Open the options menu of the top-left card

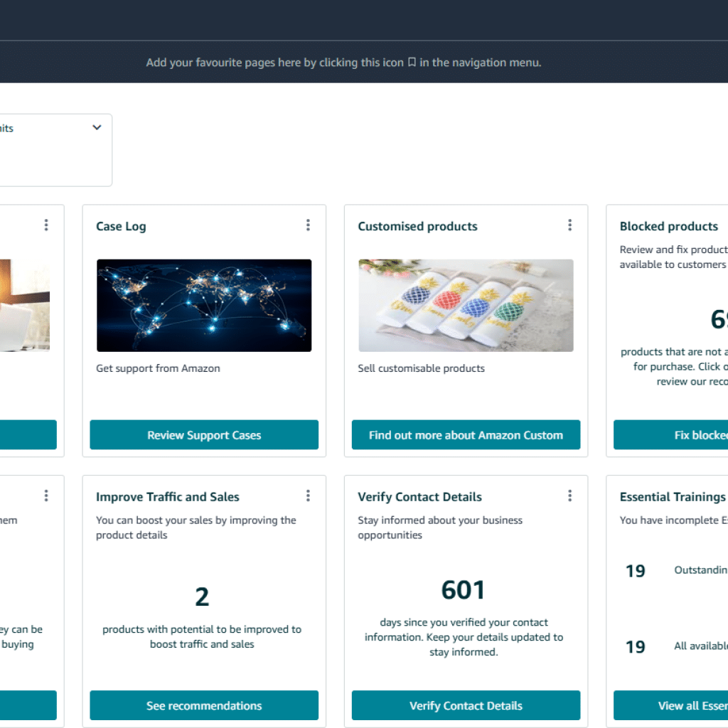(x=45, y=225)
